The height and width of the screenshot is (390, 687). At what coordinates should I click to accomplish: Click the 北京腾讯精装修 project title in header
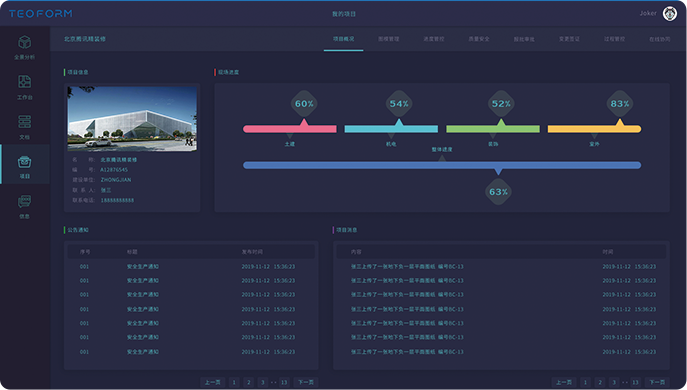(x=85, y=39)
